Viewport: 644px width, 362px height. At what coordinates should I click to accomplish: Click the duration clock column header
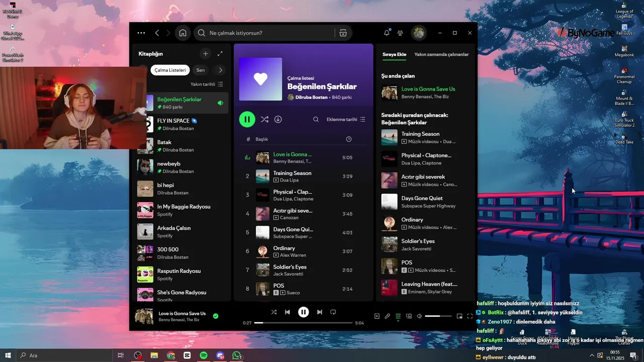(349, 139)
